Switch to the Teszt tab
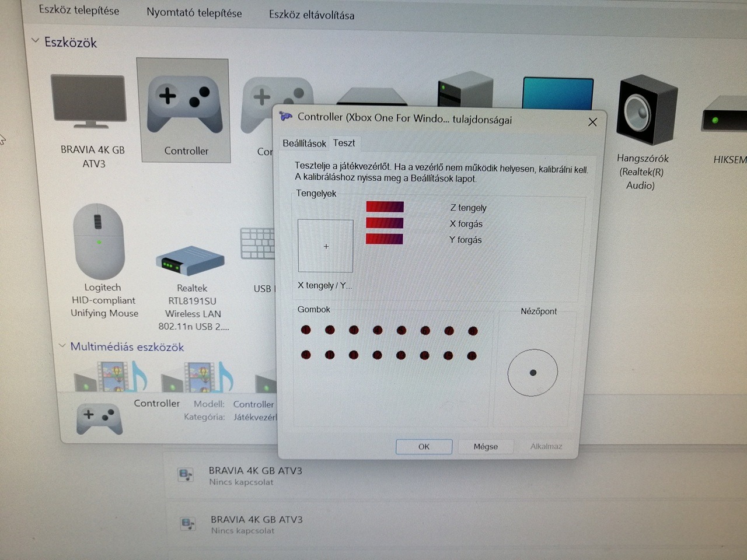The image size is (747, 560). (x=344, y=142)
